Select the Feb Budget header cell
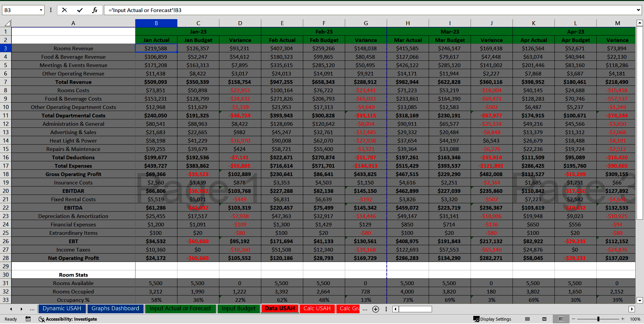644x324 pixels. pyautogui.click(x=324, y=40)
